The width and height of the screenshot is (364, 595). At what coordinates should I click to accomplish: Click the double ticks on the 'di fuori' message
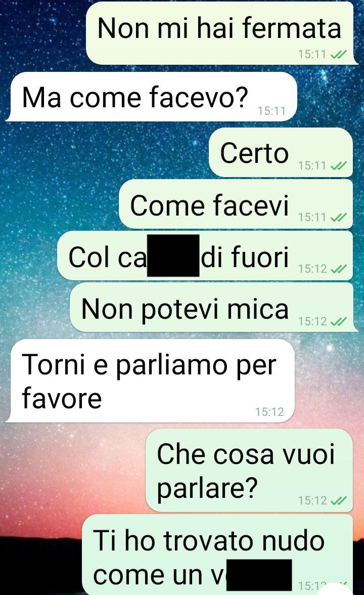tap(338, 269)
